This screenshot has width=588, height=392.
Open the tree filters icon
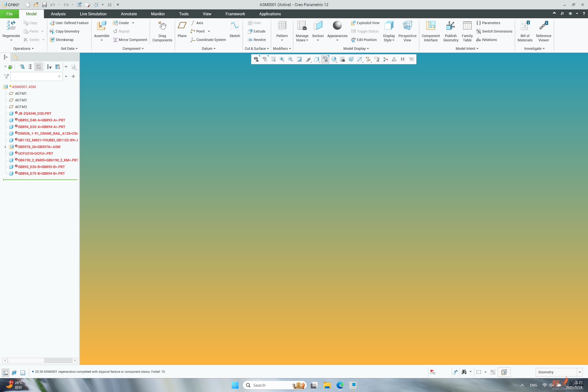tap(49, 67)
